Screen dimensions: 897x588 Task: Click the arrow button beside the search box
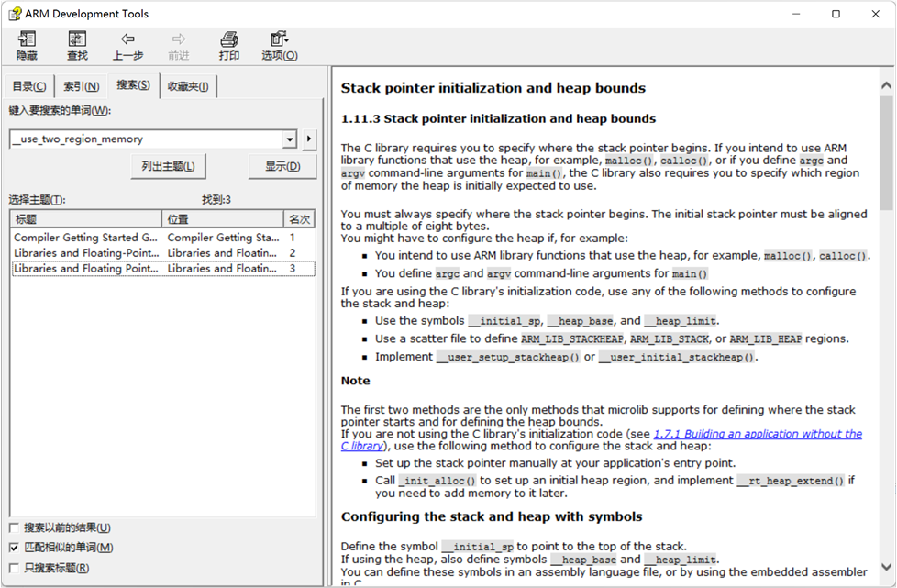click(x=309, y=139)
